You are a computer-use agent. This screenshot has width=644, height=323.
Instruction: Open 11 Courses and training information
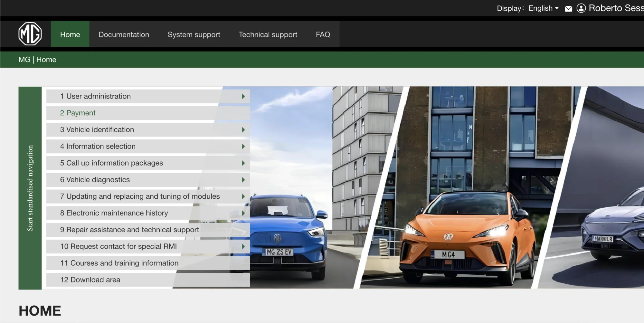148,263
